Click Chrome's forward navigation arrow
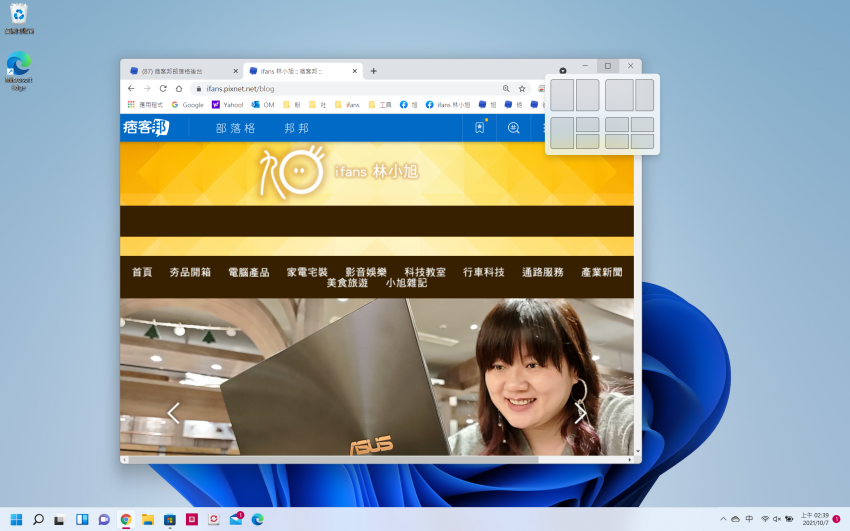The height and width of the screenshot is (531, 850). (147, 88)
